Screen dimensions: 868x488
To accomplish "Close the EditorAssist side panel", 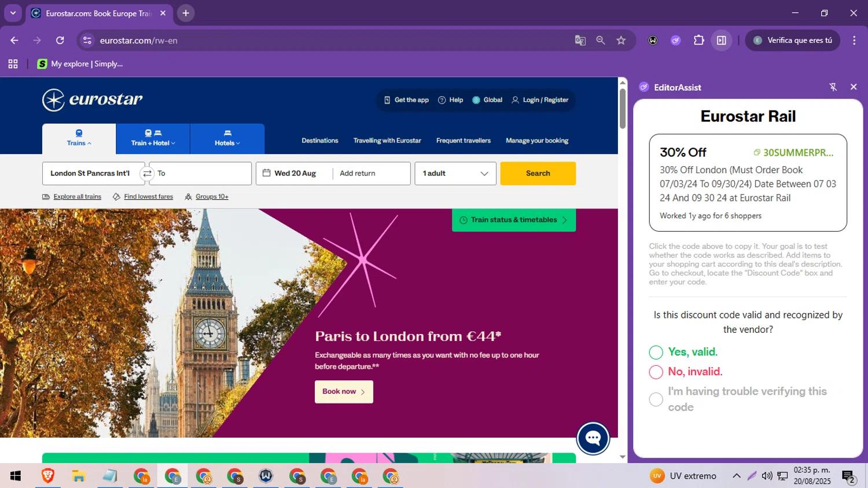I will pos(854,87).
